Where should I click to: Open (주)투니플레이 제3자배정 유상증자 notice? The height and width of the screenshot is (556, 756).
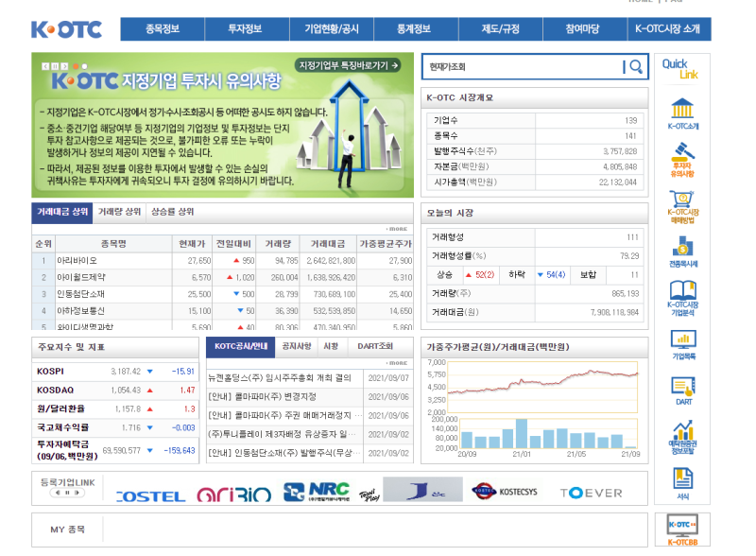coord(282,434)
